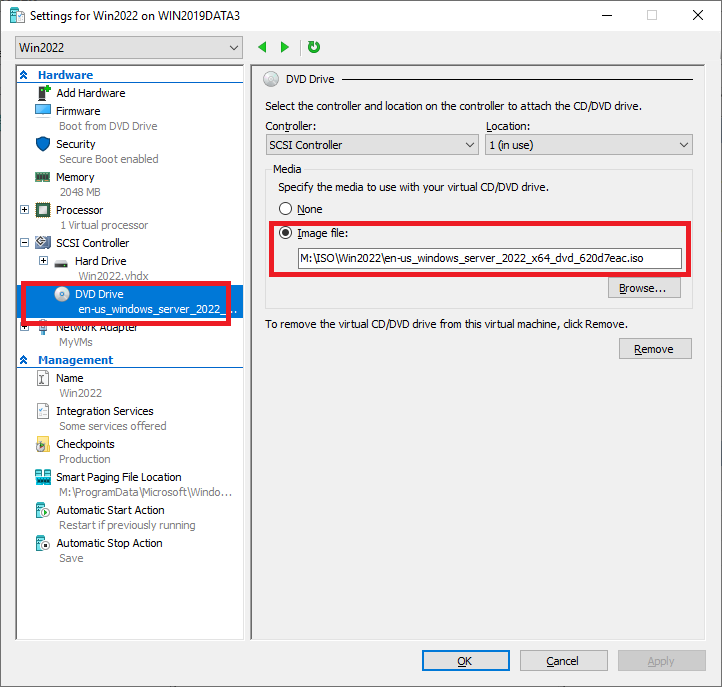Expand the Processor tree node
This screenshot has height=687, width=722.
point(25,210)
